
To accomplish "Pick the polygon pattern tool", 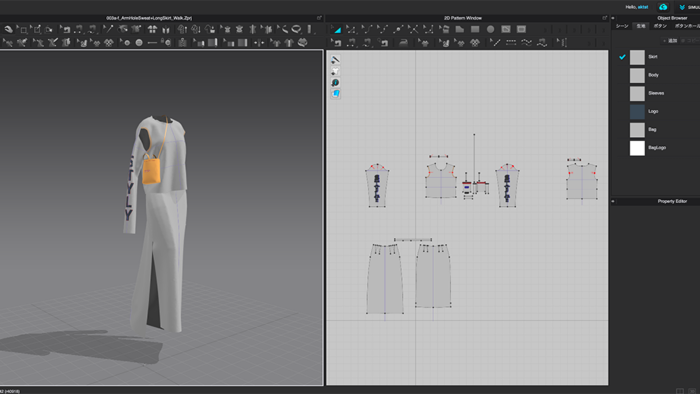I will tap(460, 29).
